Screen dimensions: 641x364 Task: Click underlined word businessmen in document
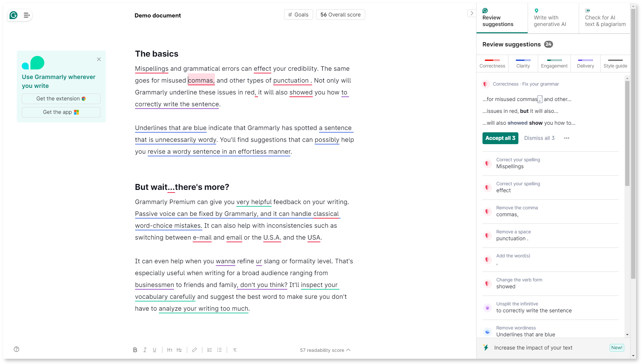click(x=155, y=285)
